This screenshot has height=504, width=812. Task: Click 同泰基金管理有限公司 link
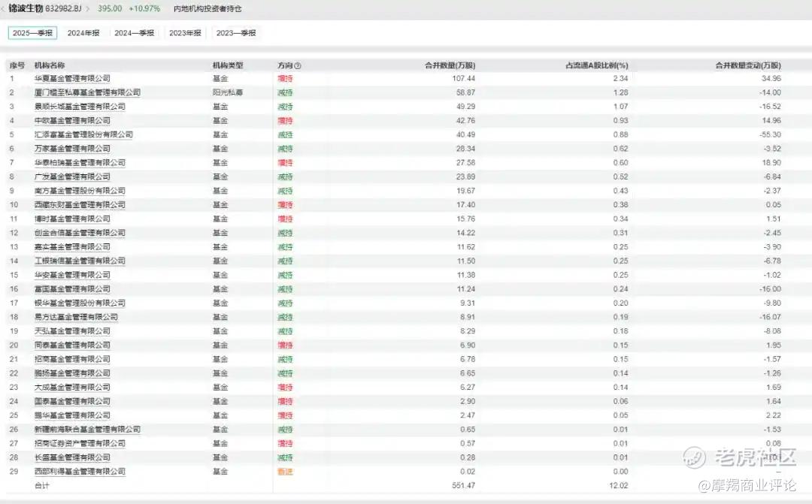click(x=72, y=346)
